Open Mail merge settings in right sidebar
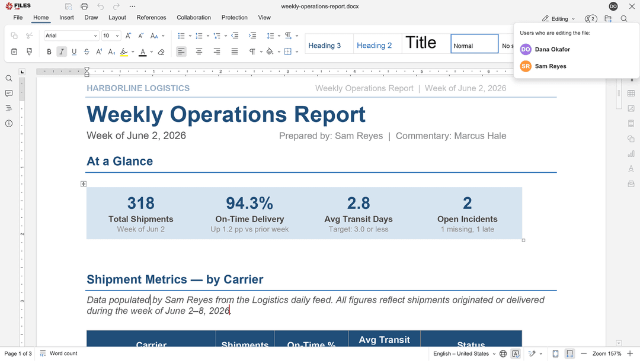The height and width of the screenshot is (364, 640). 631,184
